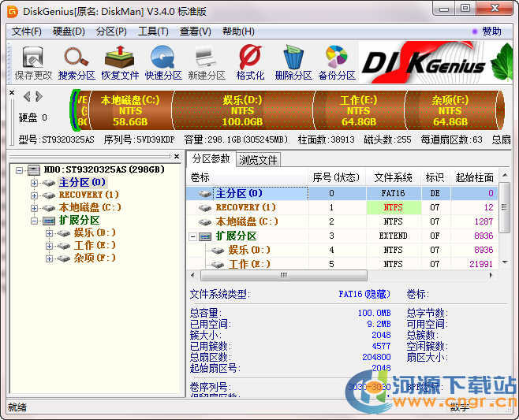519x420 pixels.
Task: Select 杂项(F:) tree item
Action: (x=95, y=258)
